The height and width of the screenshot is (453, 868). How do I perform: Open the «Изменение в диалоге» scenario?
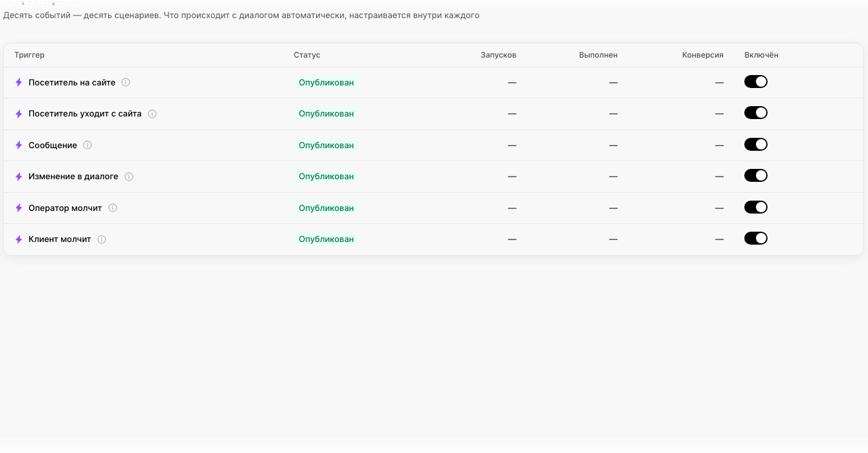pos(73,177)
